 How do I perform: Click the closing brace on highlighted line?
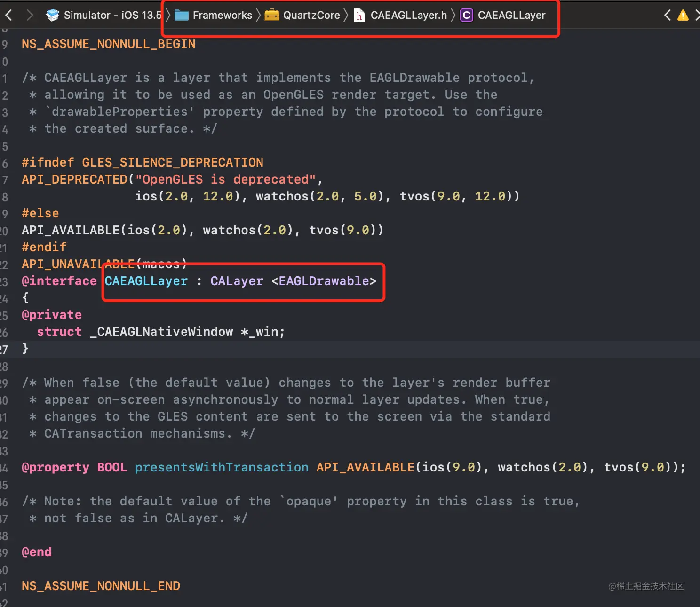[x=25, y=349]
